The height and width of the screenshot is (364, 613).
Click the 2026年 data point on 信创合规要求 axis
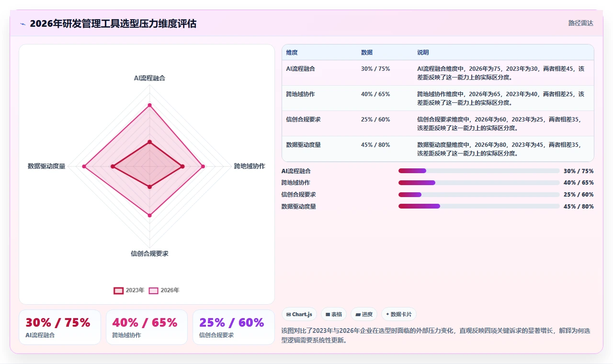point(149,215)
